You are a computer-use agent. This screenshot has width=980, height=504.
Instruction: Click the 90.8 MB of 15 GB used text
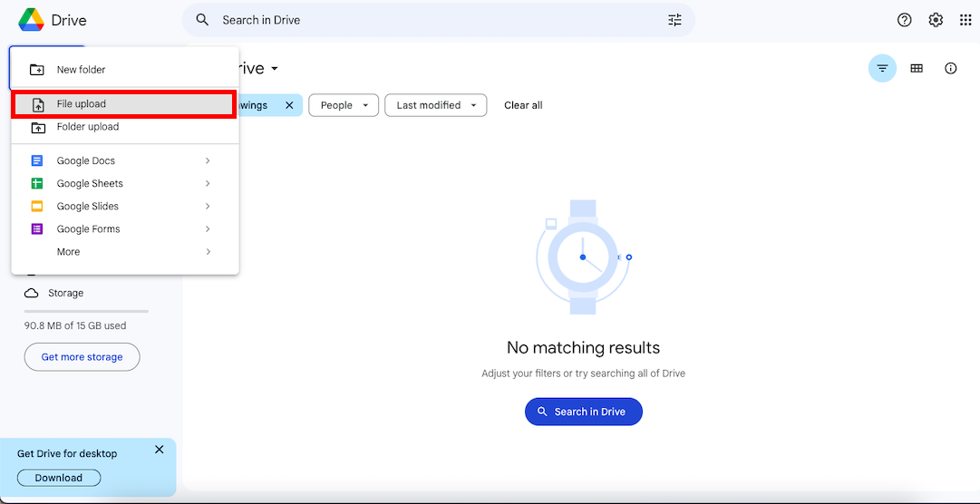pyautogui.click(x=75, y=325)
